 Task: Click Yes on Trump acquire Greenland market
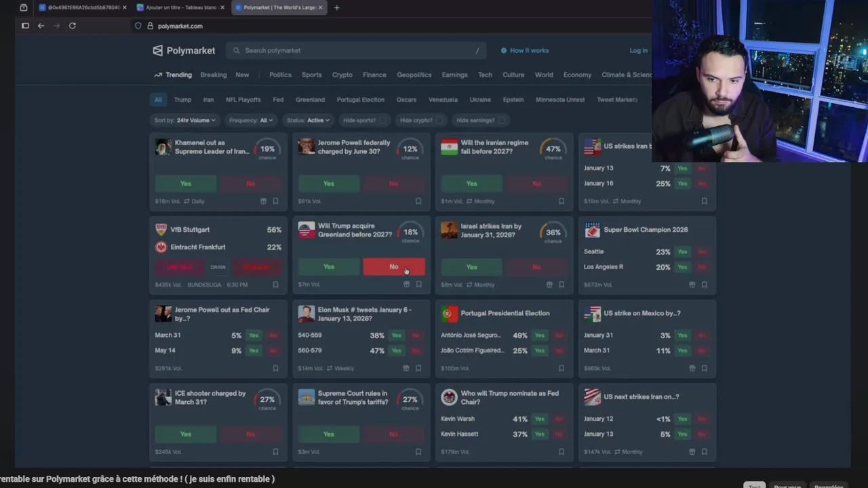tap(329, 267)
